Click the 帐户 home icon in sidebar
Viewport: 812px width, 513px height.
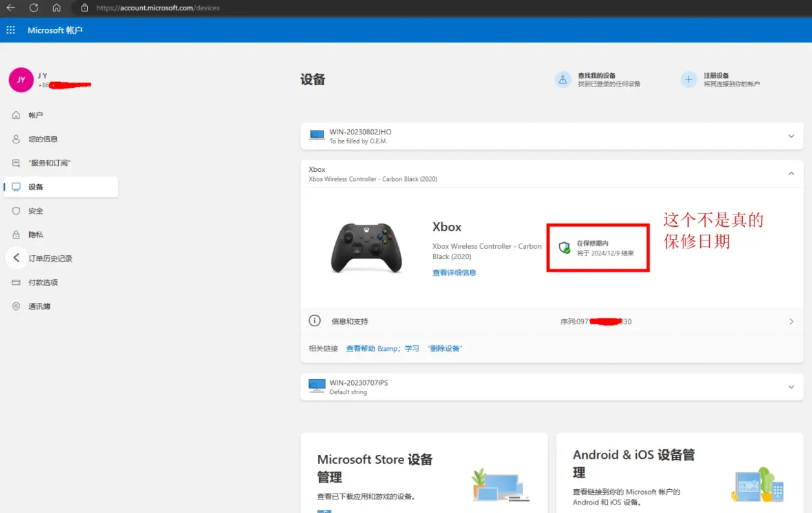16,115
